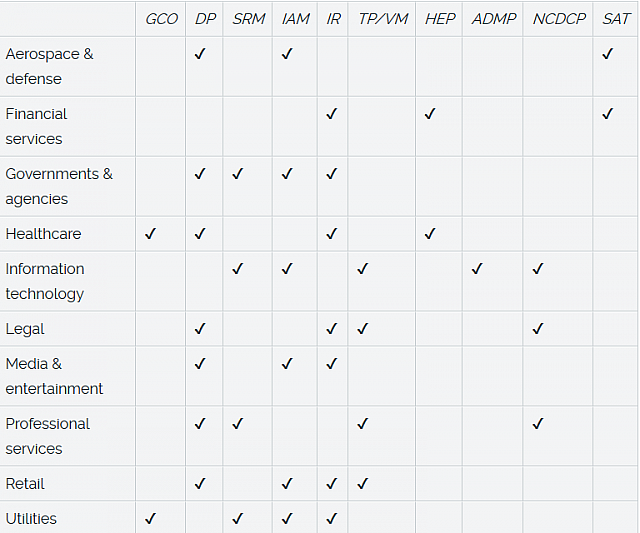Select the ADMP column header
This screenshot has width=640, height=533.
coord(493,19)
